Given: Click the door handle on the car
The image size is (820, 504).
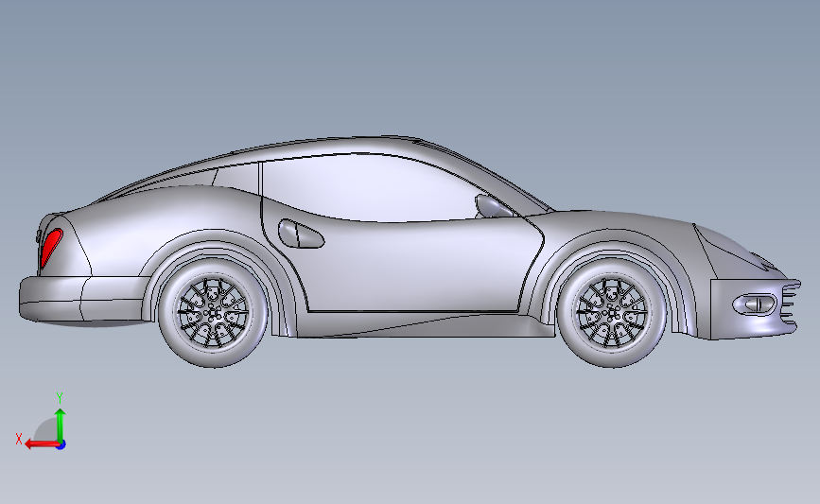Looking at the screenshot, I should (x=300, y=234).
